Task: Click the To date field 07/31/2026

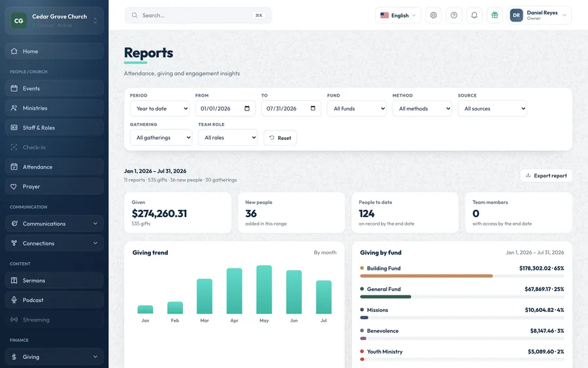Action: 291,109
